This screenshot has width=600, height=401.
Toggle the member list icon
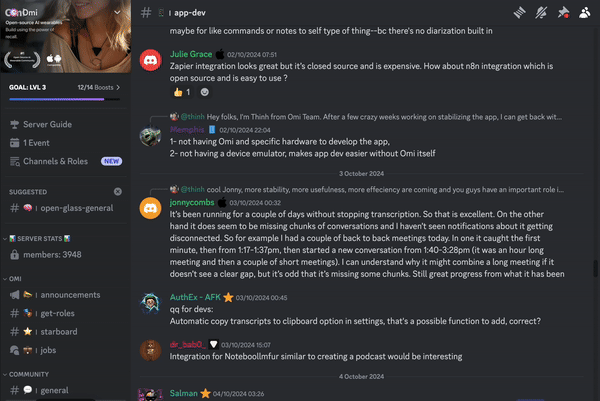[585, 13]
